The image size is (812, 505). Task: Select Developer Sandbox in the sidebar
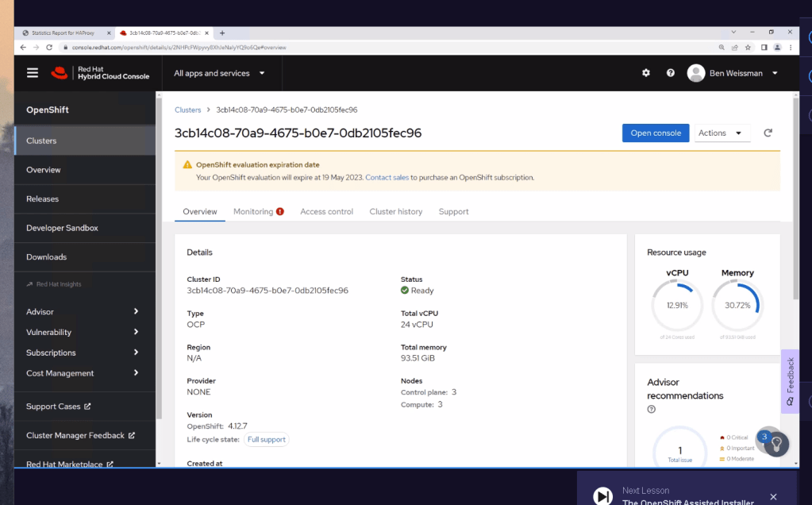85,228
